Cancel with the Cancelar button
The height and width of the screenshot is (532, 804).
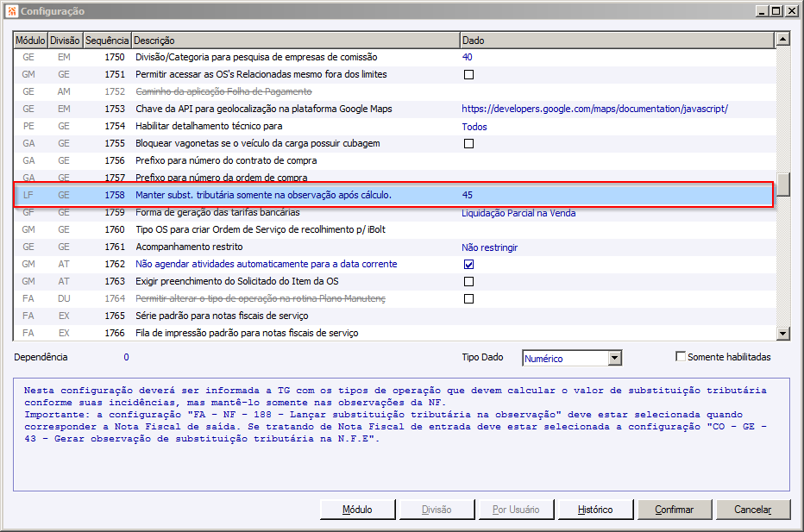(753, 510)
